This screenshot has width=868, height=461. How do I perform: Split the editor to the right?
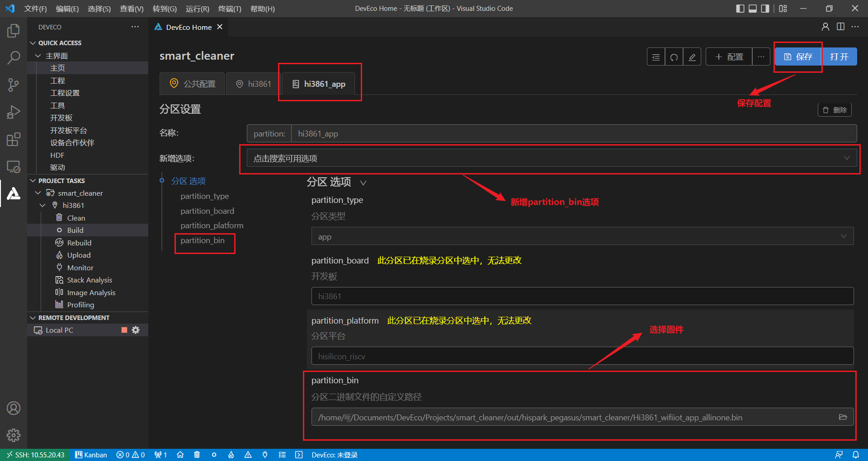[840, 27]
